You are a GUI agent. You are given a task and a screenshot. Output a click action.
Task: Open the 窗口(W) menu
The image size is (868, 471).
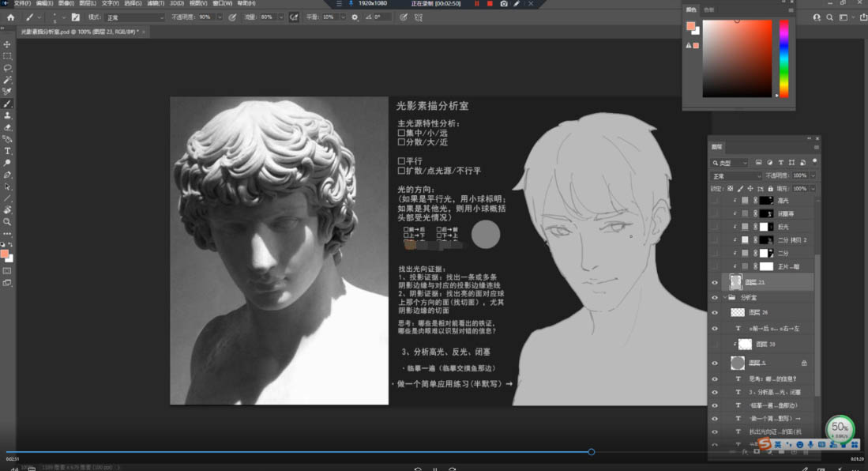point(222,3)
